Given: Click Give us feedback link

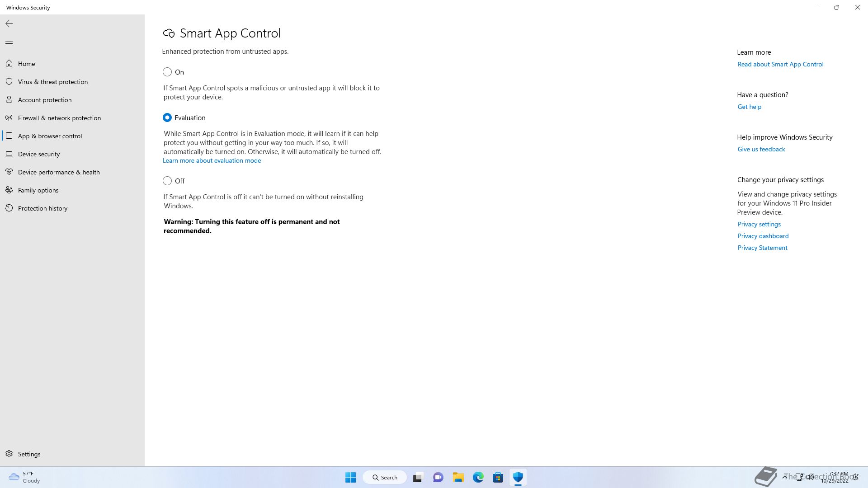Looking at the screenshot, I should [x=761, y=149].
